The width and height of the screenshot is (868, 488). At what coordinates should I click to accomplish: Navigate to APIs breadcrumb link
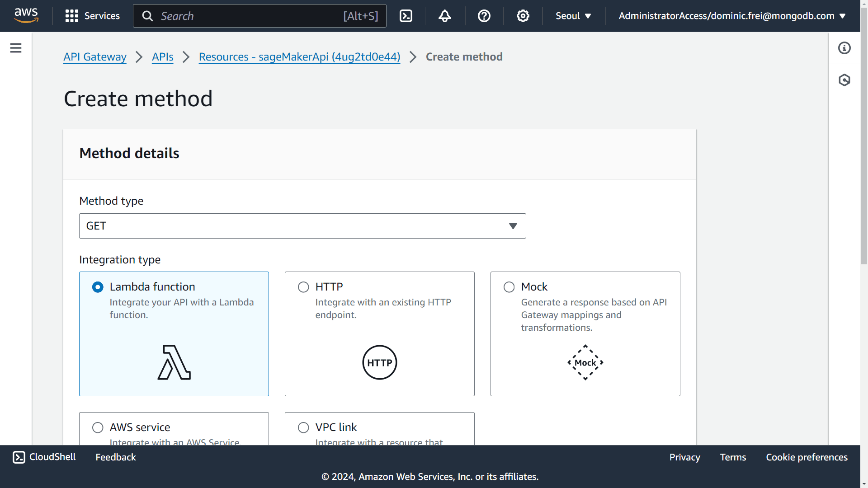pyautogui.click(x=162, y=56)
